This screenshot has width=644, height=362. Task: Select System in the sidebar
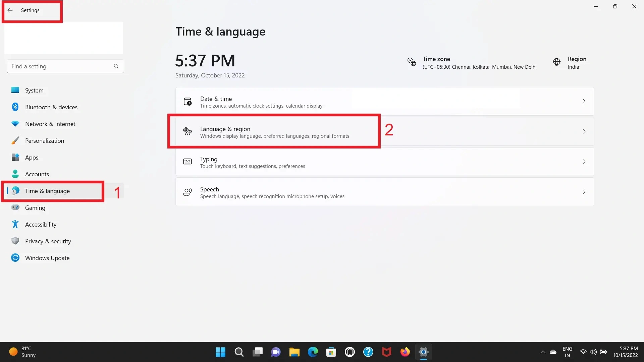34,90
